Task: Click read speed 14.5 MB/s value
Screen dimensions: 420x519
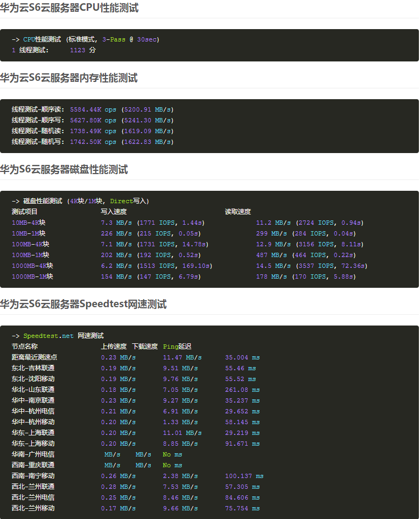Action: 273,266
